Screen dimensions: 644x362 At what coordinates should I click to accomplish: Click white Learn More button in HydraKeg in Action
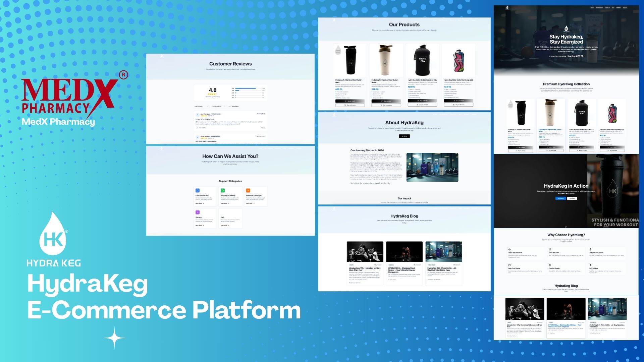(x=572, y=198)
